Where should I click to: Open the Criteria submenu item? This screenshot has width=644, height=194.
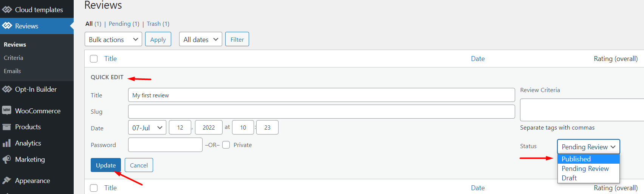coord(14,58)
